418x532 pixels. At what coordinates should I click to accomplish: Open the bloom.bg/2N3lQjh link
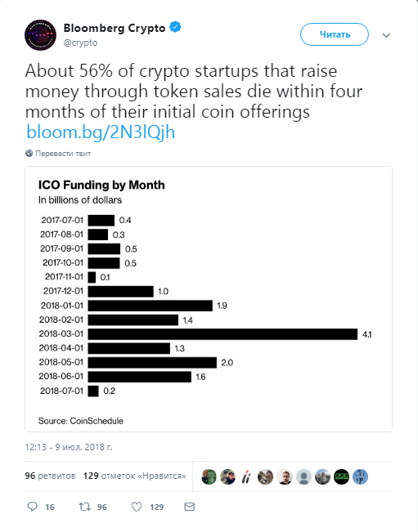coord(101,132)
